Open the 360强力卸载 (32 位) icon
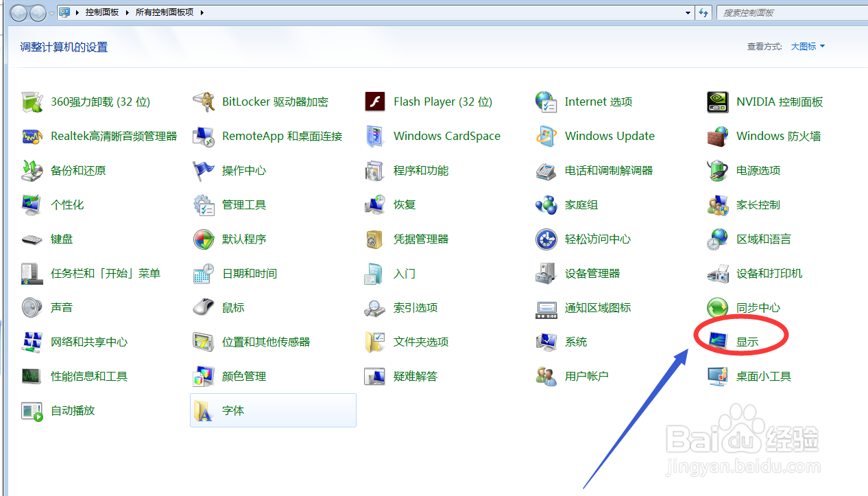The width and height of the screenshot is (868, 496). (x=32, y=102)
